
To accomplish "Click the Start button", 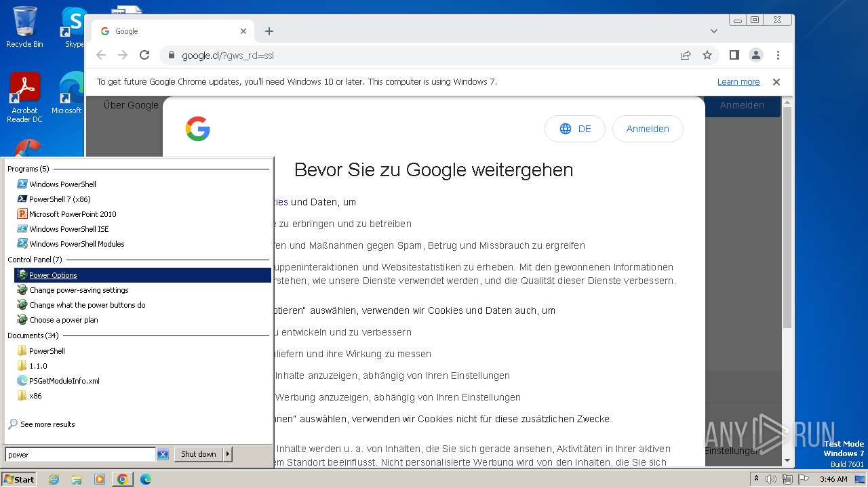I will pos(19,479).
